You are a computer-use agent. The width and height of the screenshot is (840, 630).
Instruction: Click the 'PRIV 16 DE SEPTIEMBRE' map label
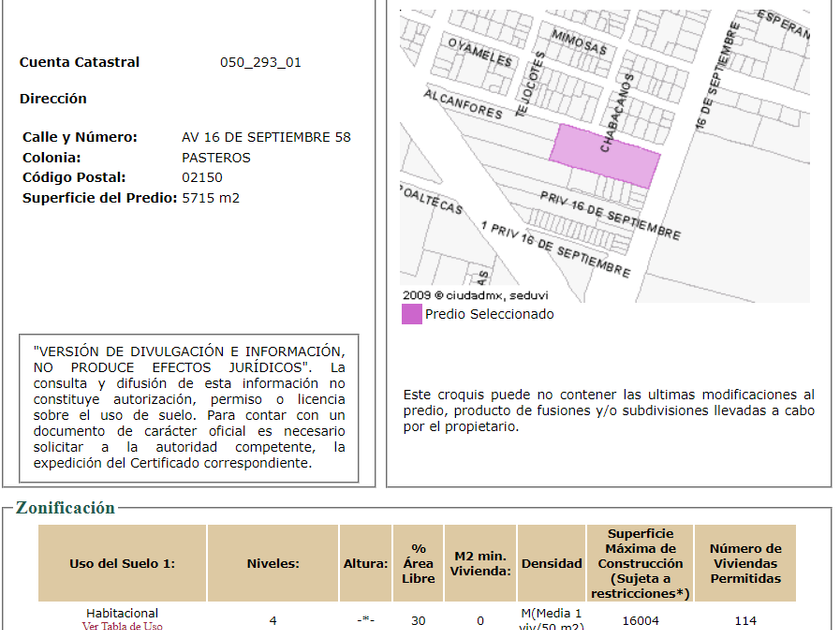[x=610, y=215]
